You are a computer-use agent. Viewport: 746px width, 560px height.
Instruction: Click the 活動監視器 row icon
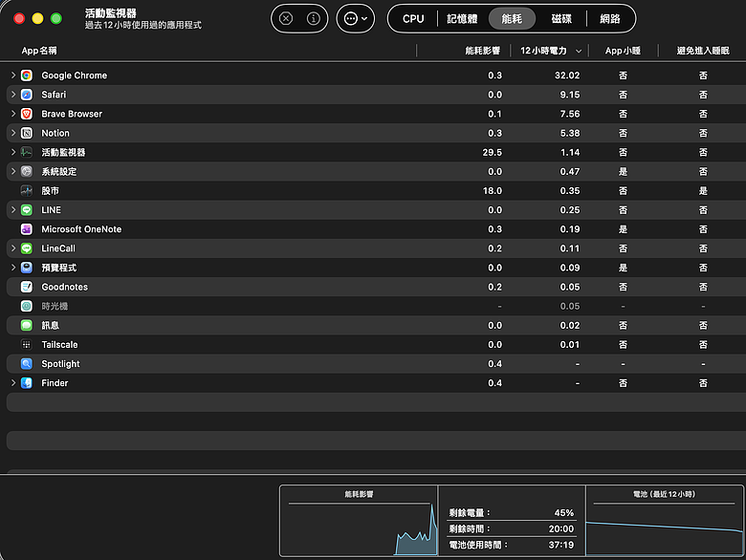(27, 152)
